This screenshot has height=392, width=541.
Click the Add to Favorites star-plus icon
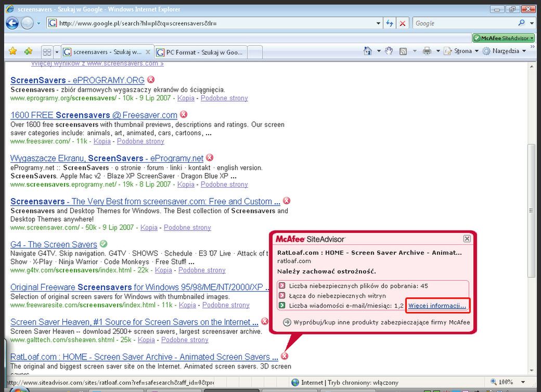click(28, 51)
